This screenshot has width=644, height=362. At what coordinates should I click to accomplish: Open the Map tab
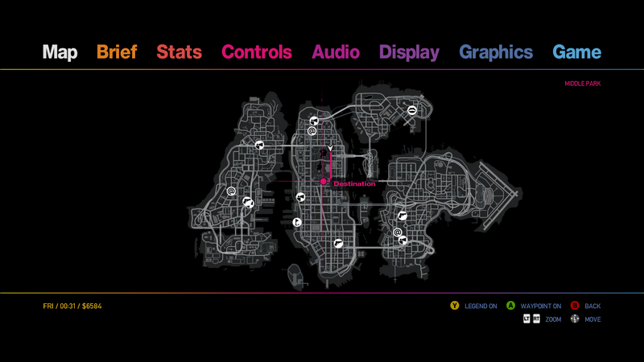[x=60, y=52]
